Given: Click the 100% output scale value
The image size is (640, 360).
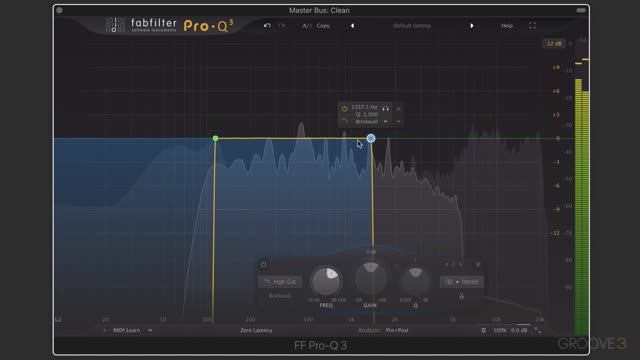Looking at the screenshot, I should (500, 330).
